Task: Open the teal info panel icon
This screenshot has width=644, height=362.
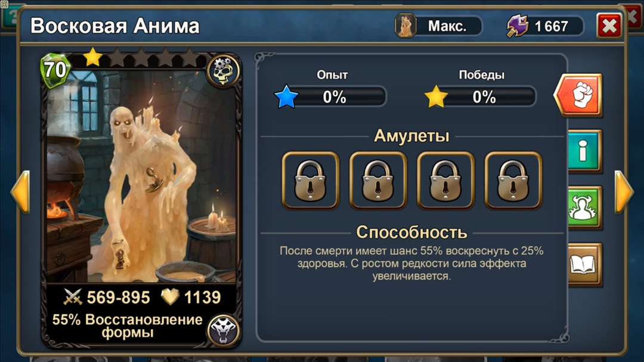Action: (x=584, y=150)
